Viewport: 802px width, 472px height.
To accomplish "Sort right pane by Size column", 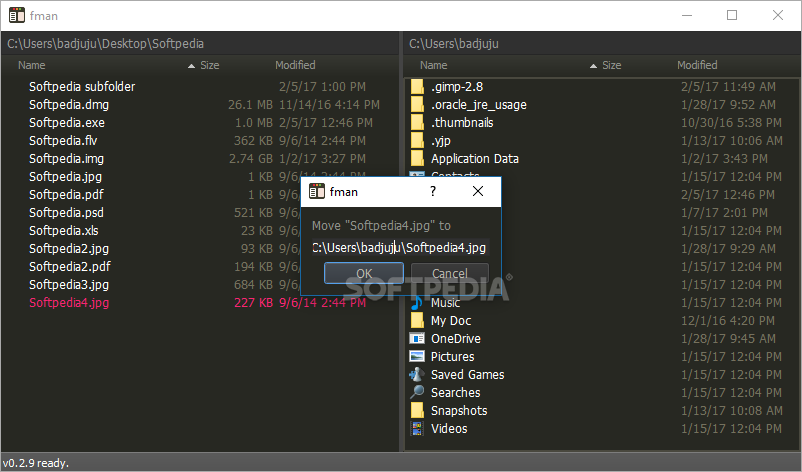I will (611, 65).
